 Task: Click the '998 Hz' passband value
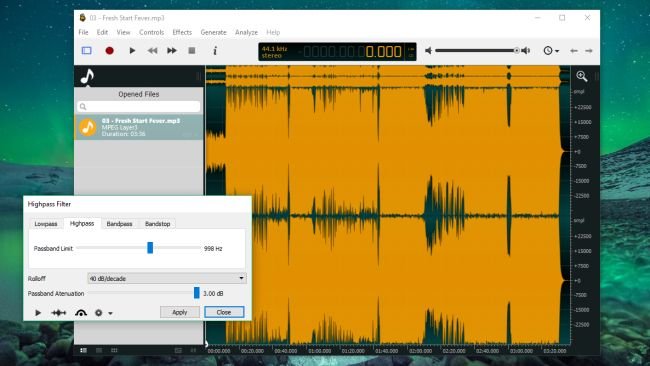[213, 249]
